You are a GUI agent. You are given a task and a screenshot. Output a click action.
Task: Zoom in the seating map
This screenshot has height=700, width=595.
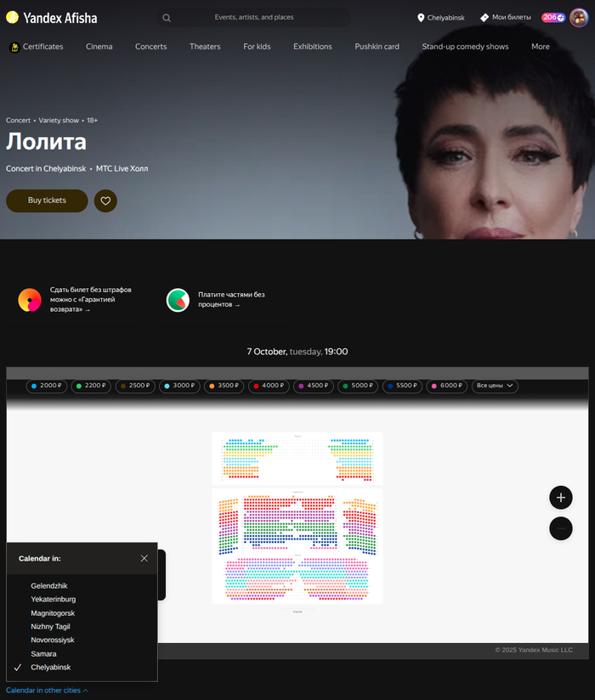[561, 497]
